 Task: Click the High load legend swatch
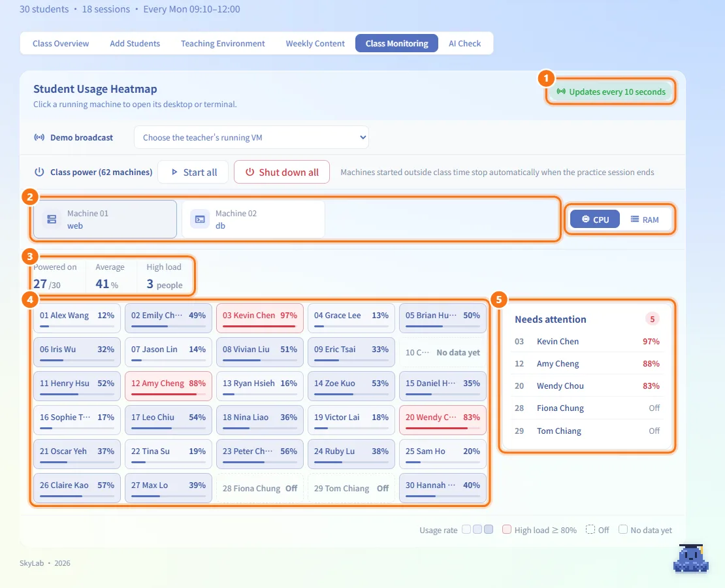[x=507, y=529]
